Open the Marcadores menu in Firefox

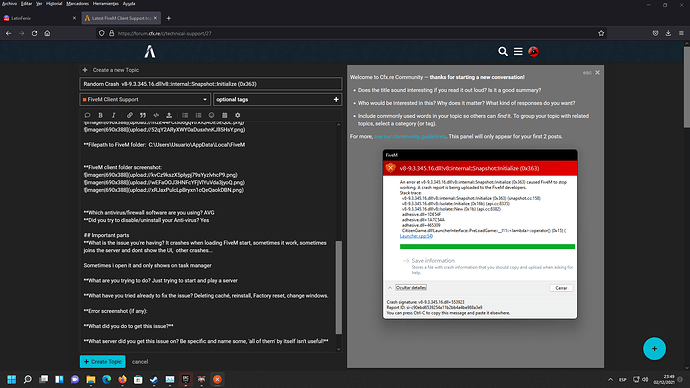pos(77,4)
